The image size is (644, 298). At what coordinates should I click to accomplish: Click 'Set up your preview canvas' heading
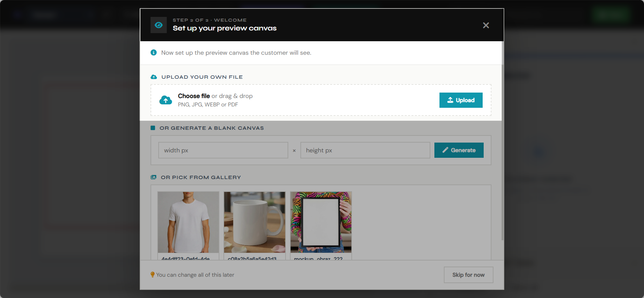(224, 28)
